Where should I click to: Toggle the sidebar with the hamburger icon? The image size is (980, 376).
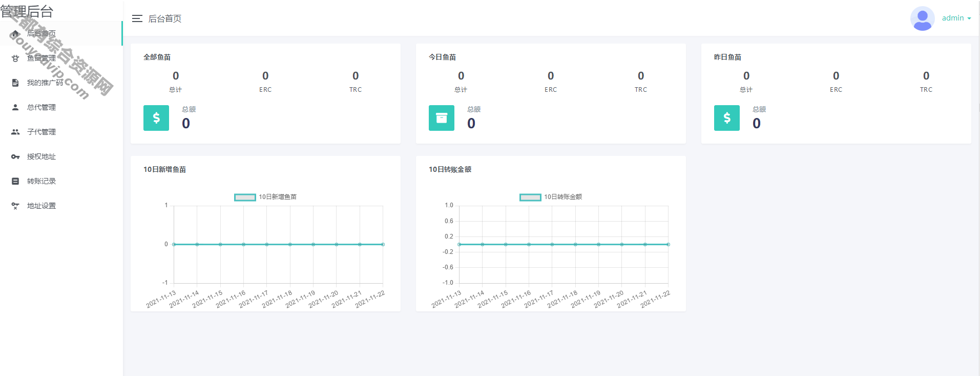pyautogui.click(x=137, y=18)
